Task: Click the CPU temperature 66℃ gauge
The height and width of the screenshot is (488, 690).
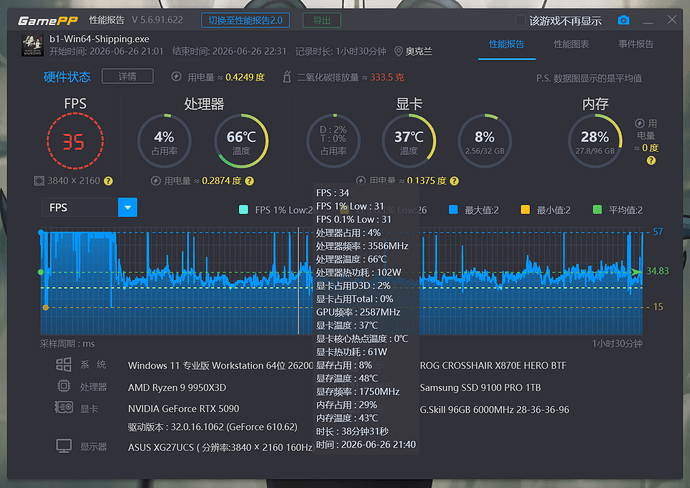Action: tap(241, 141)
